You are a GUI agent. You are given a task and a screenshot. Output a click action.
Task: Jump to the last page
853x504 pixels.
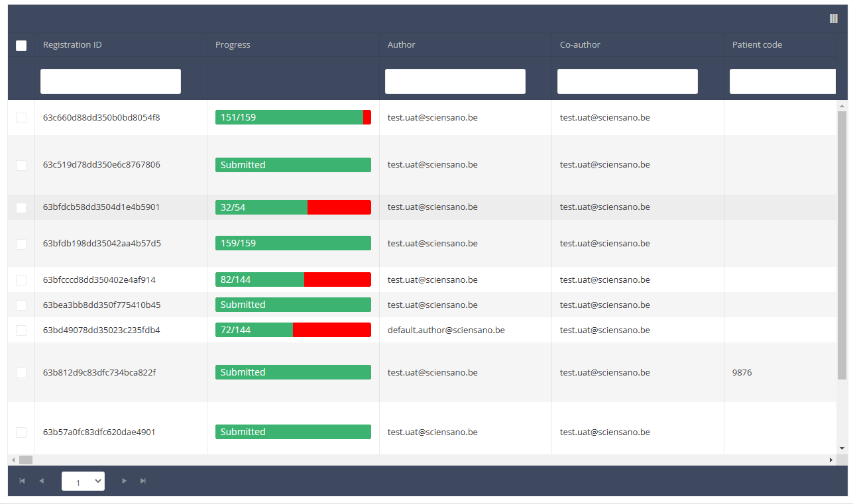tap(143, 481)
